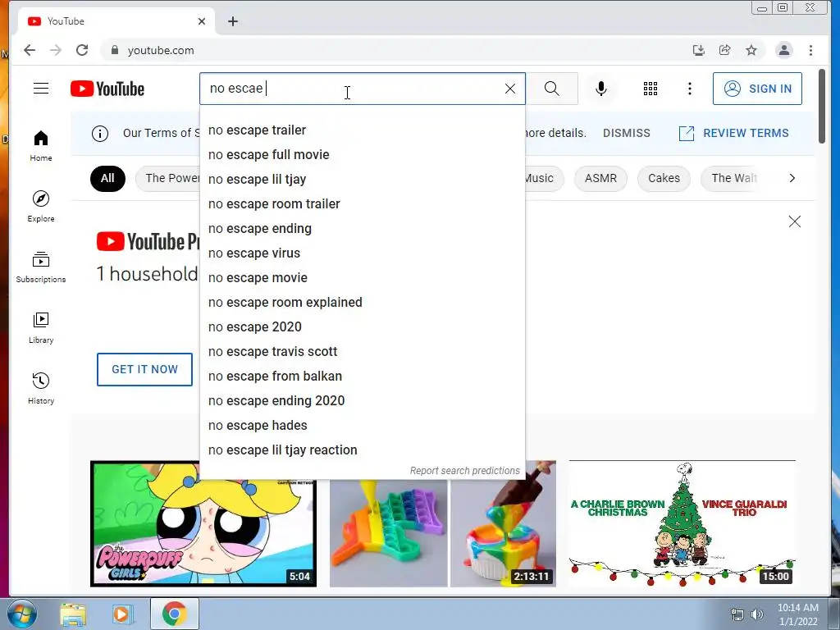This screenshot has width=840, height=630.
Task: Choose suggestion 'no escape ending 2020'
Action: tap(362, 401)
